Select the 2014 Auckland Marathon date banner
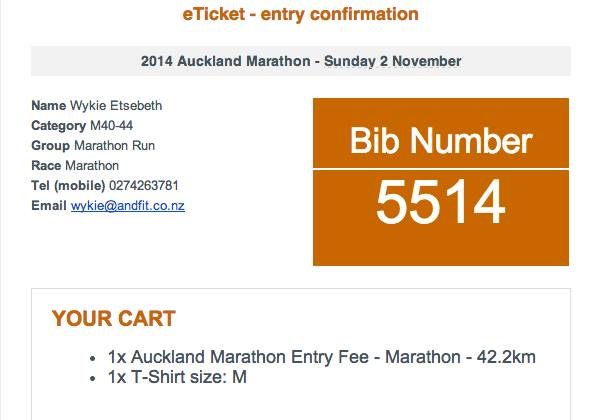Viewport: 601px width, 420px height. coord(300,61)
